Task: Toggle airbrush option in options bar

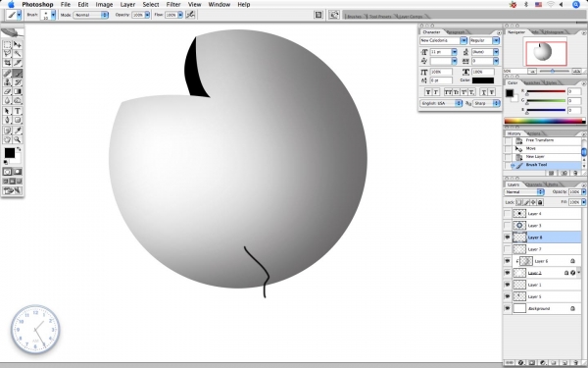Action: tap(190, 15)
